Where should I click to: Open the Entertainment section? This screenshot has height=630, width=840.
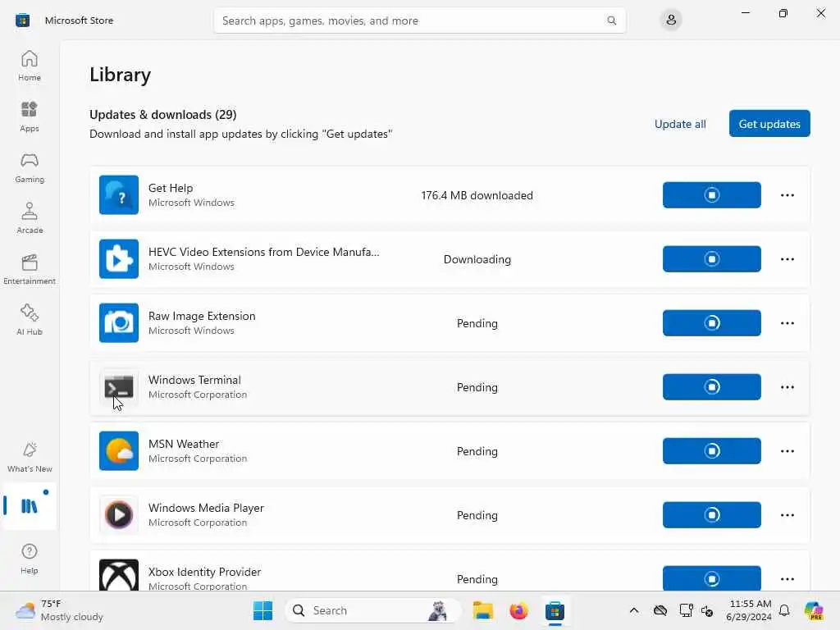(30, 269)
